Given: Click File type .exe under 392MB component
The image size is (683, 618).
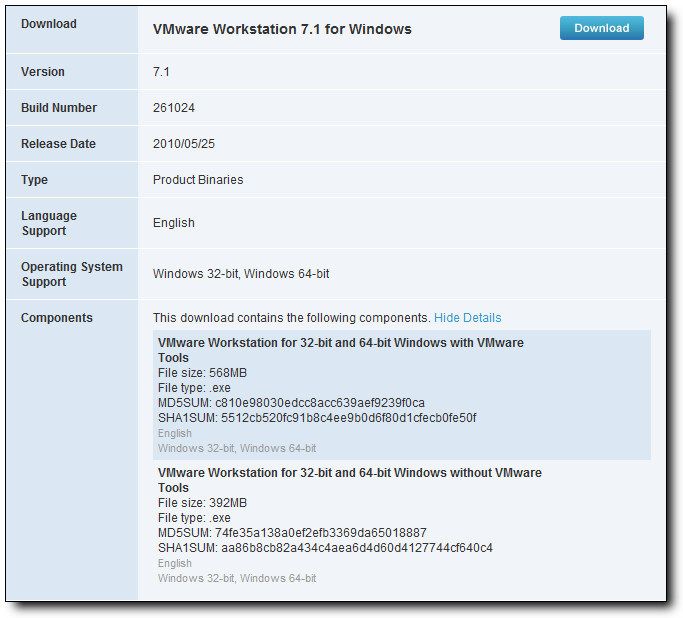Looking at the screenshot, I should coord(194,518).
